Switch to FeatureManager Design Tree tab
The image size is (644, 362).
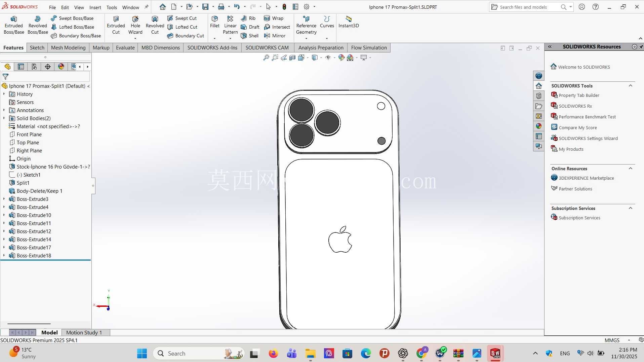click(7, 67)
